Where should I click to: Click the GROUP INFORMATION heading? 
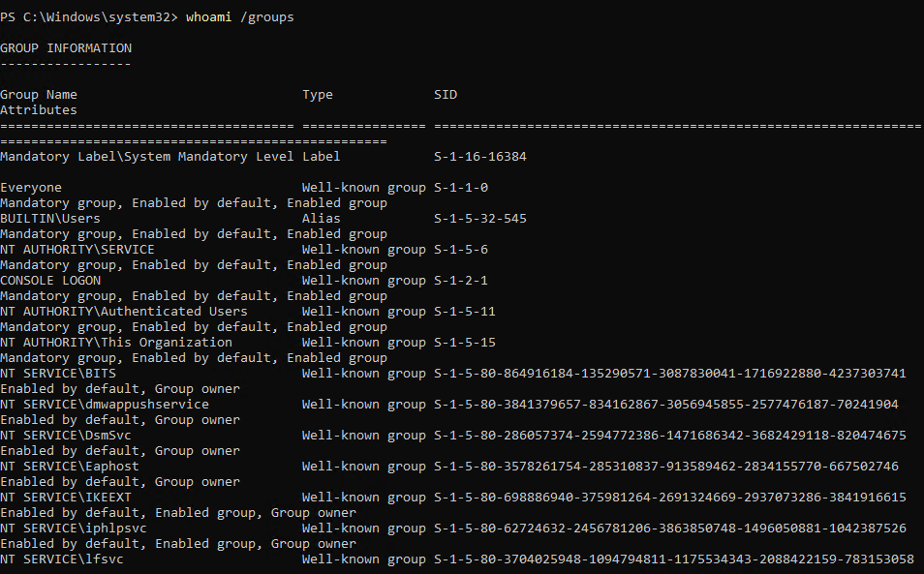[x=66, y=48]
